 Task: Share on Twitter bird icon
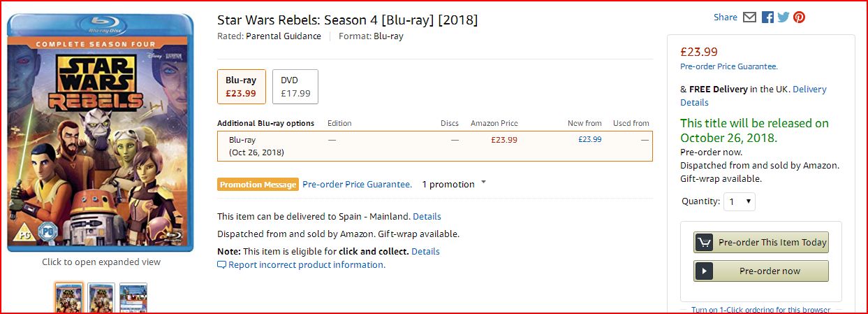tap(783, 17)
